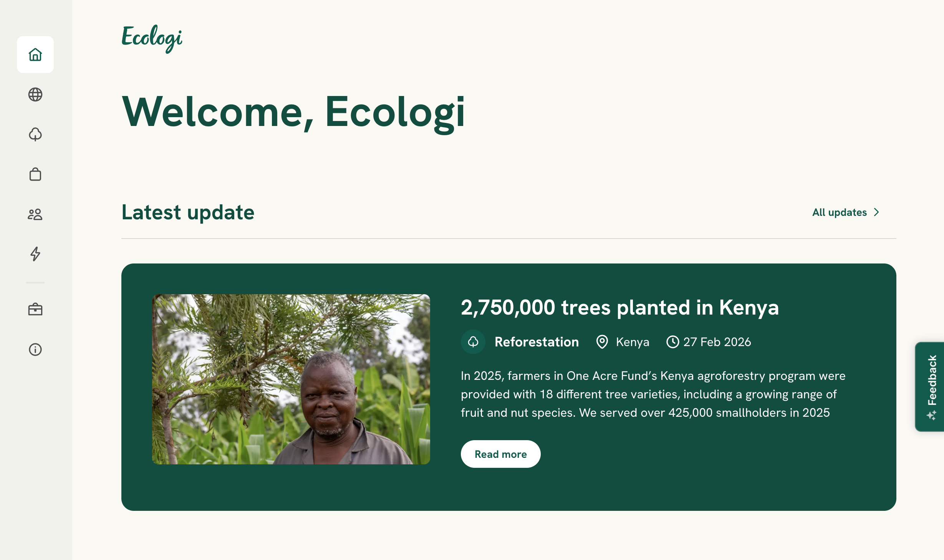The width and height of the screenshot is (944, 560).
Task: Click the Reforestation category label
Action: point(537,342)
